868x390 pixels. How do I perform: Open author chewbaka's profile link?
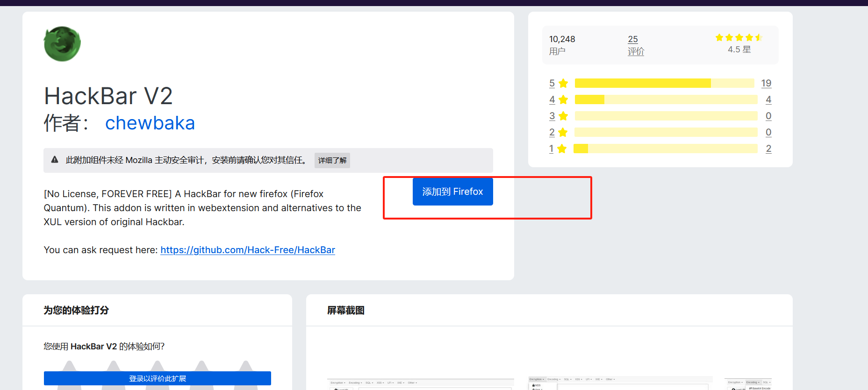click(150, 123)
